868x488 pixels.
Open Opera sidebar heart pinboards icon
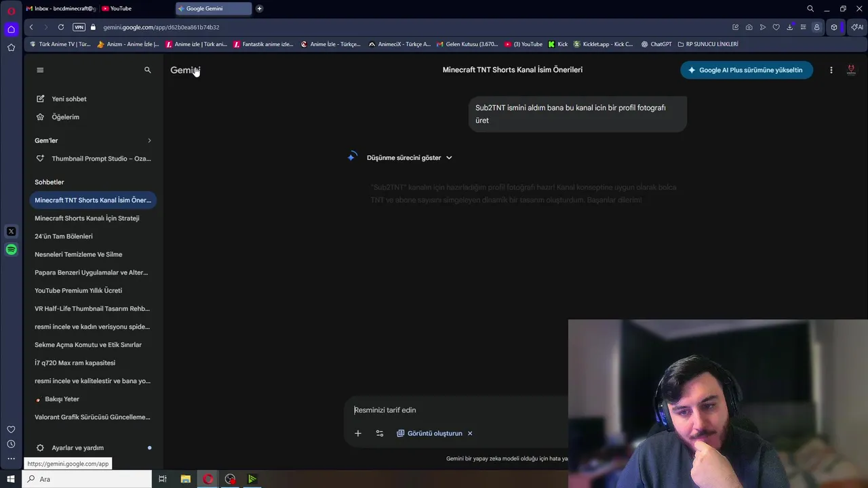click(11, 429)
